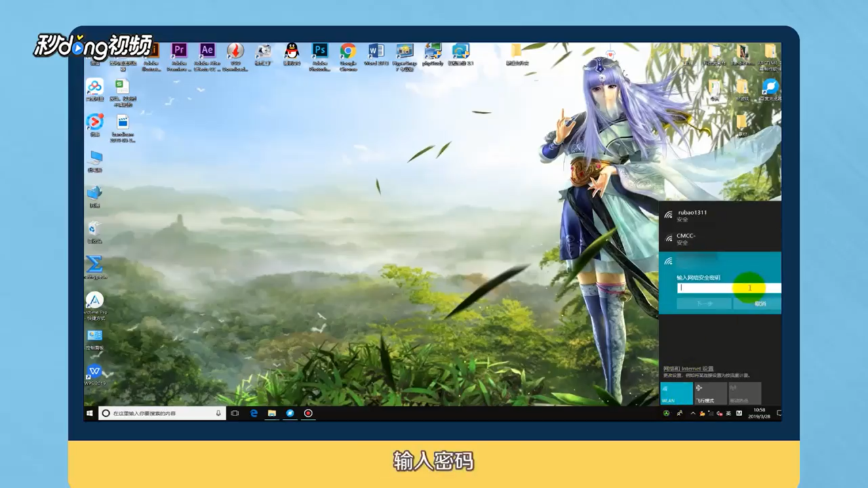
Task: Launch Microsoft Edge from the taskbar
Action: pyautogui.click(x=254, y=413)
